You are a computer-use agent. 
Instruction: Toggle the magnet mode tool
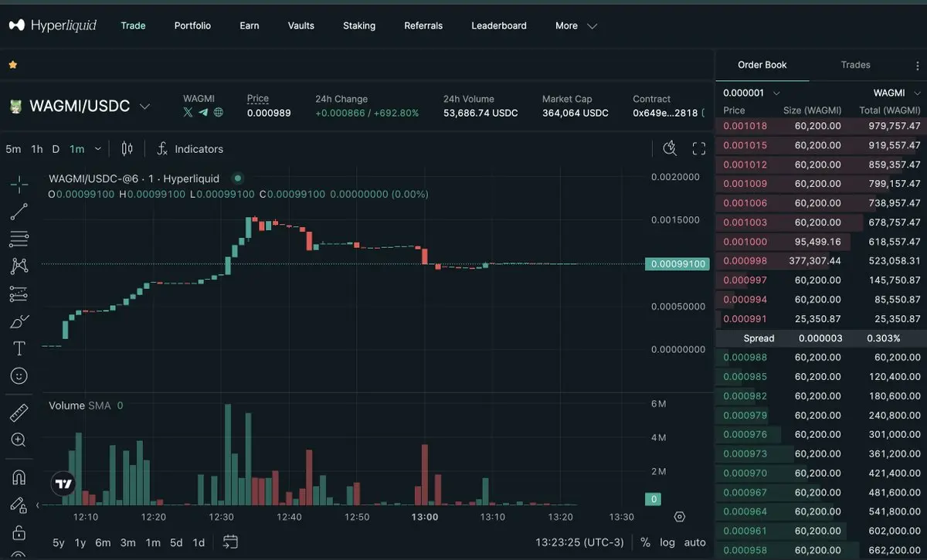[19, 477]
